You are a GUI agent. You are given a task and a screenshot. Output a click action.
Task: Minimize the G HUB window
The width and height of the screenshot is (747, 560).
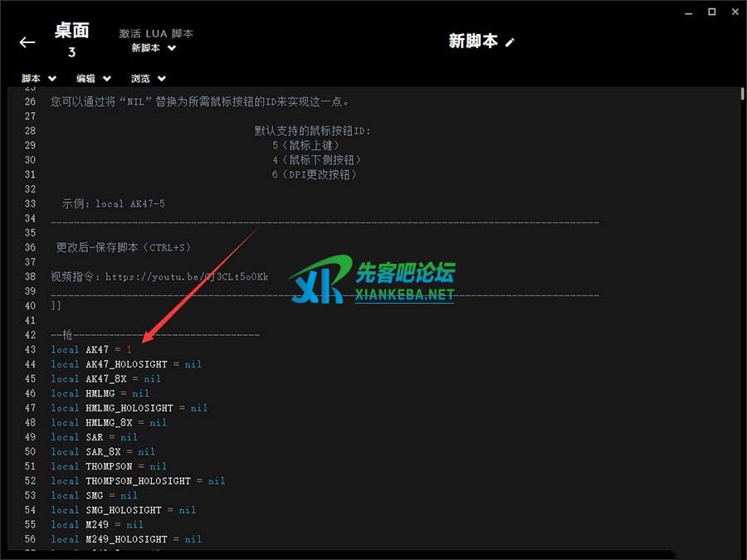point(688,12)
